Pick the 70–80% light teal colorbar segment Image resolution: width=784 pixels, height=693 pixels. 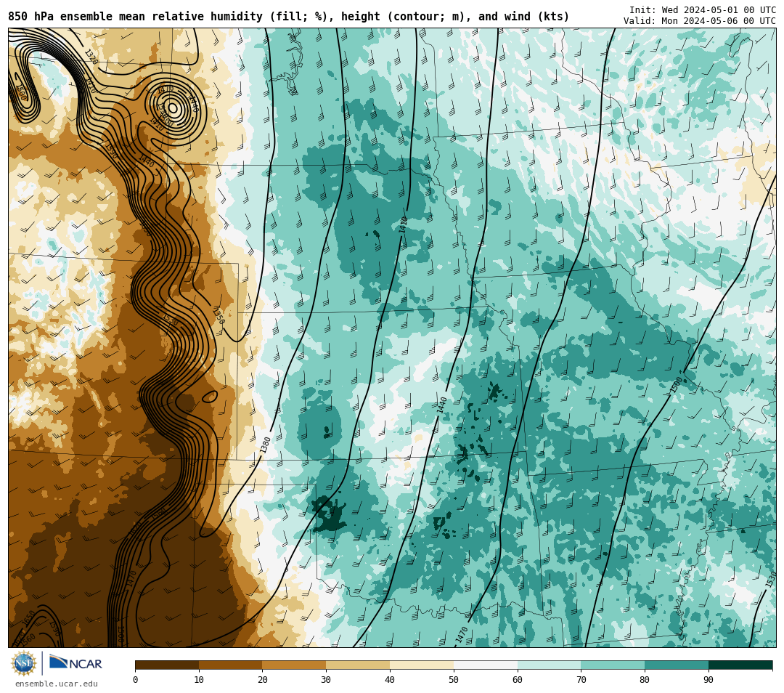[613, 665]
